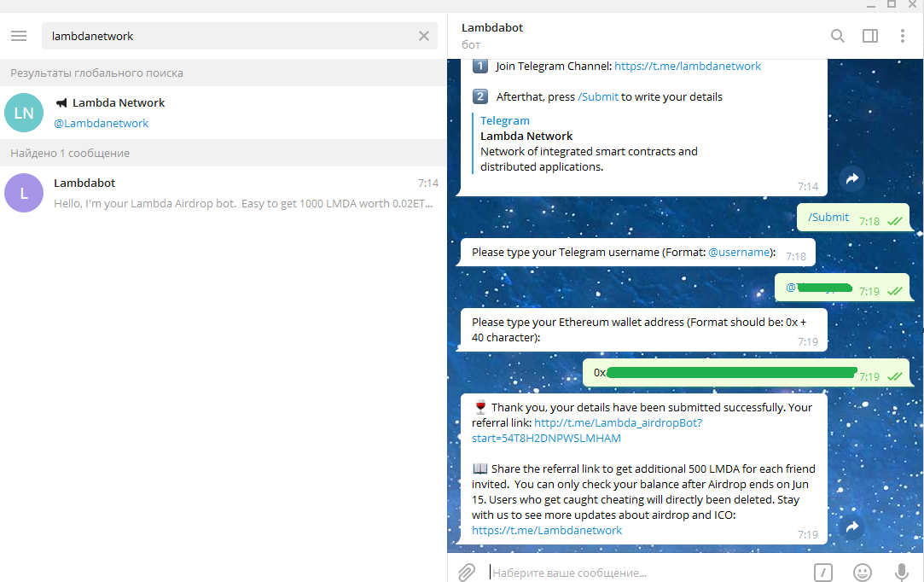
Task: Forward the Join Telegram Channel message
Action: pos(852,178)
